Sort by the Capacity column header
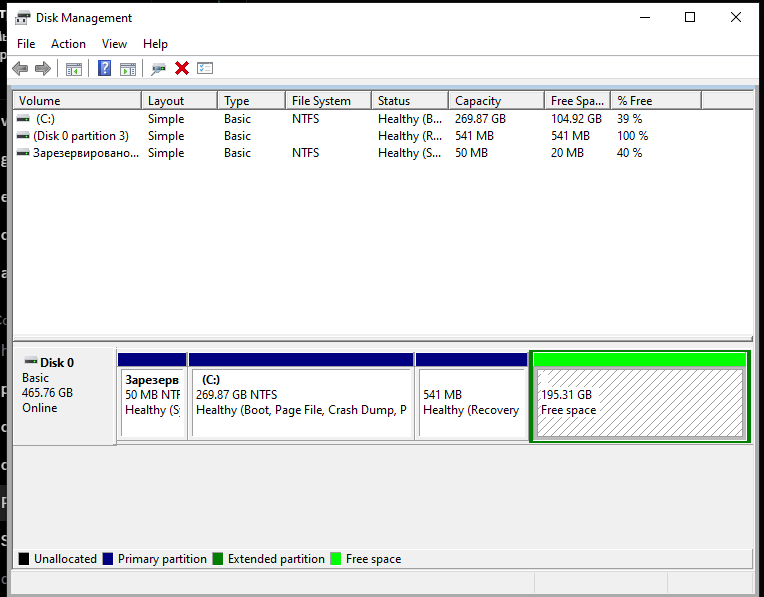Screen dimensions: 764x597 point(497,101)
